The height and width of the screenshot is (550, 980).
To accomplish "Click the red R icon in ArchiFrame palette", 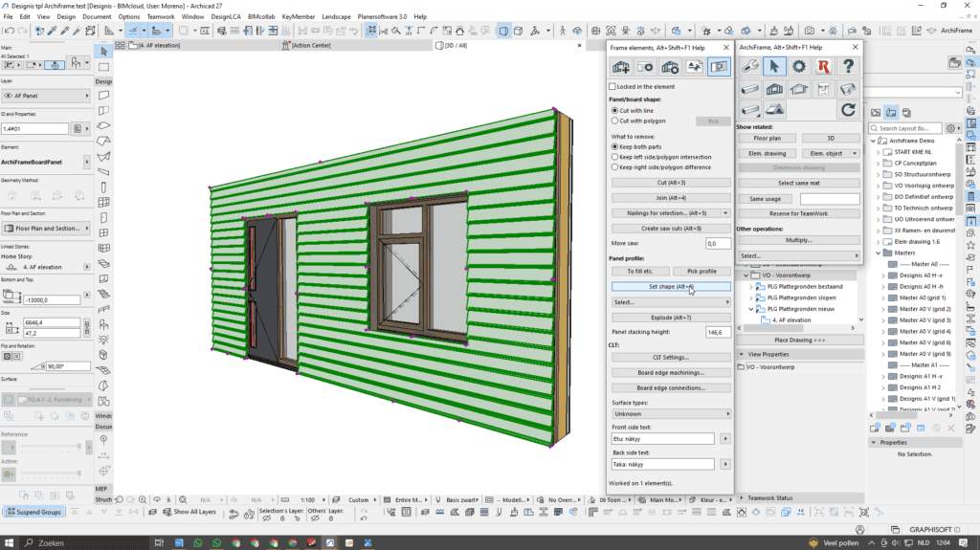I will (x=823, y=66).
